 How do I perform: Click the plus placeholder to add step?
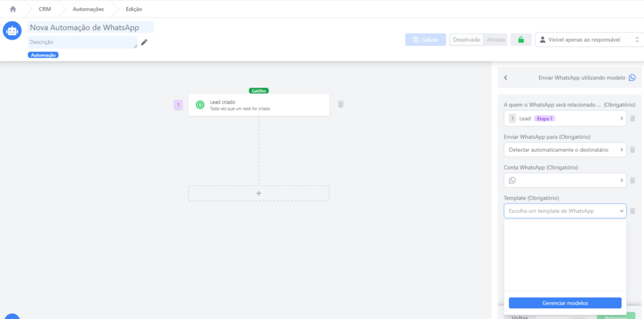tap(258, 193)
